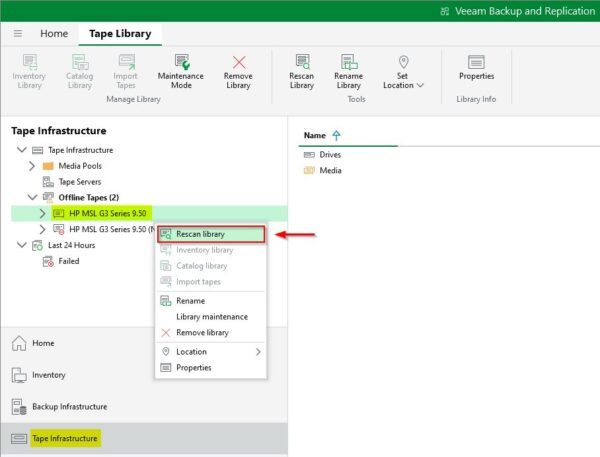Expand the Media Pools node
Screen dimensions: 600x457
coord(32,166)
